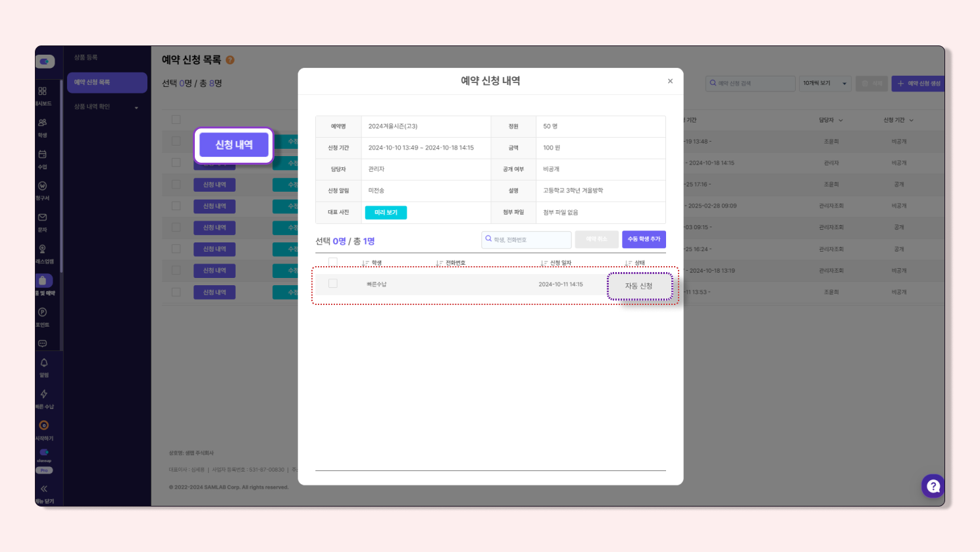Open the 포인트 P-coin icon
Screen dimensions: 980x552
43,312
